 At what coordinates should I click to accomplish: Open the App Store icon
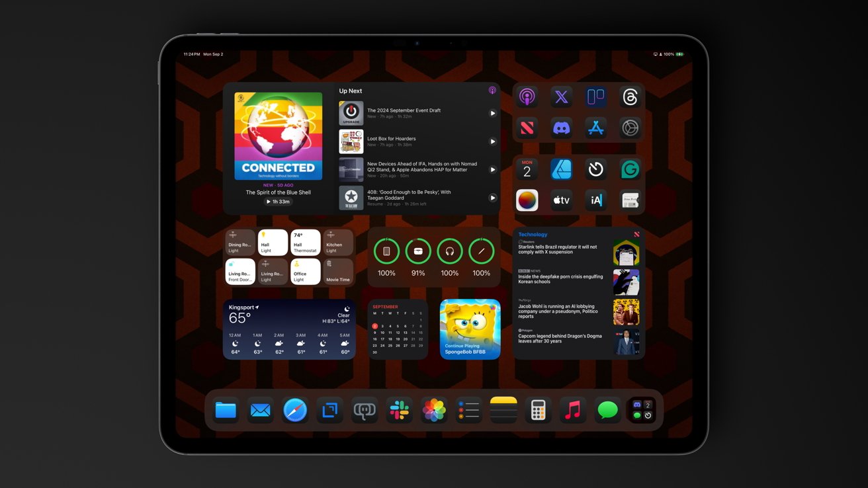coord(596,128)
